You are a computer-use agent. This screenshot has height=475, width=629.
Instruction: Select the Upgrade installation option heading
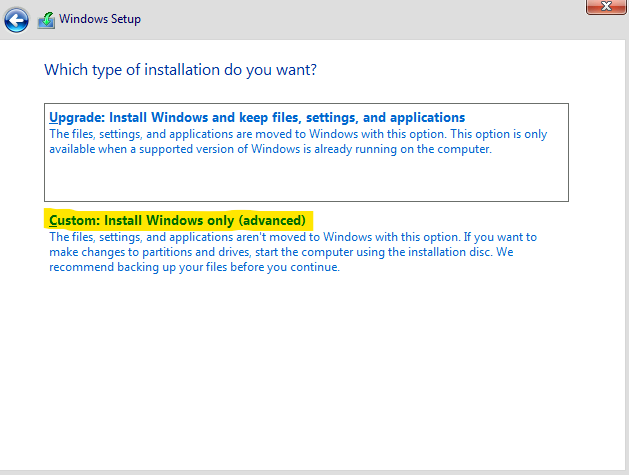(x=257, y=118)
